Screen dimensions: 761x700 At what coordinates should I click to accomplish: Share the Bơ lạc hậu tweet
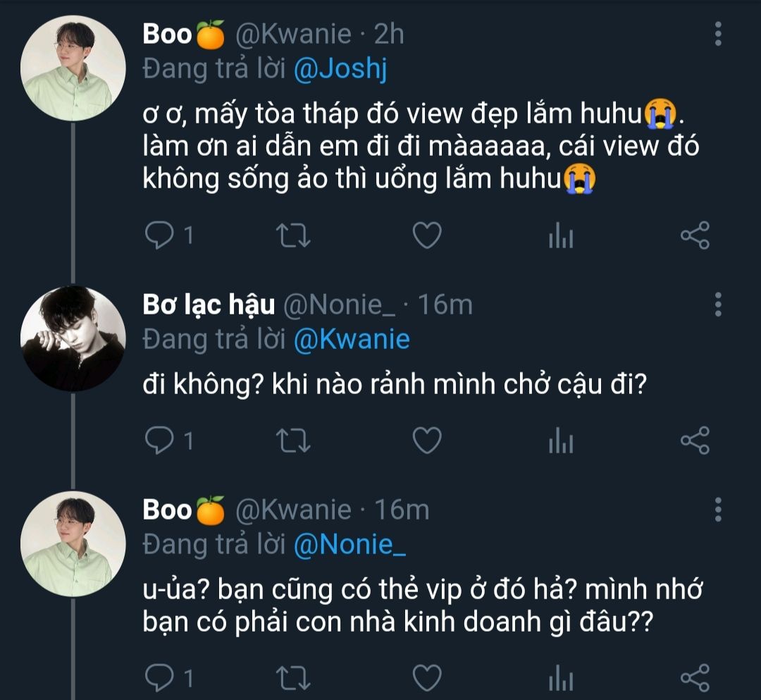click(x=695, y=441)
